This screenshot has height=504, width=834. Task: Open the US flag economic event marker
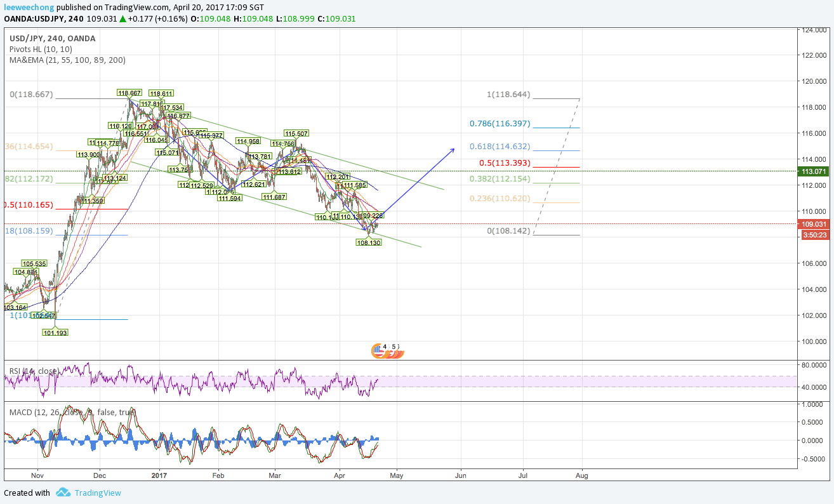pyautogui.click(x=378, y=349)
